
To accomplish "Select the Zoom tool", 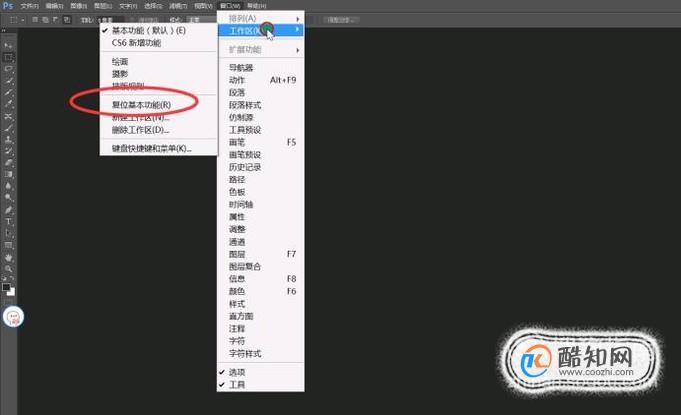I will [x=8, y=269].
